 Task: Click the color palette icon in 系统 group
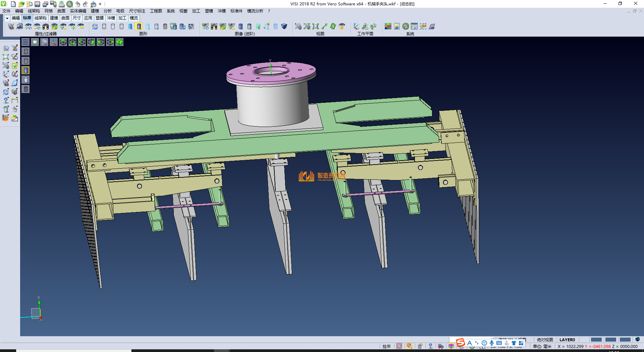[x=388, y=26]
